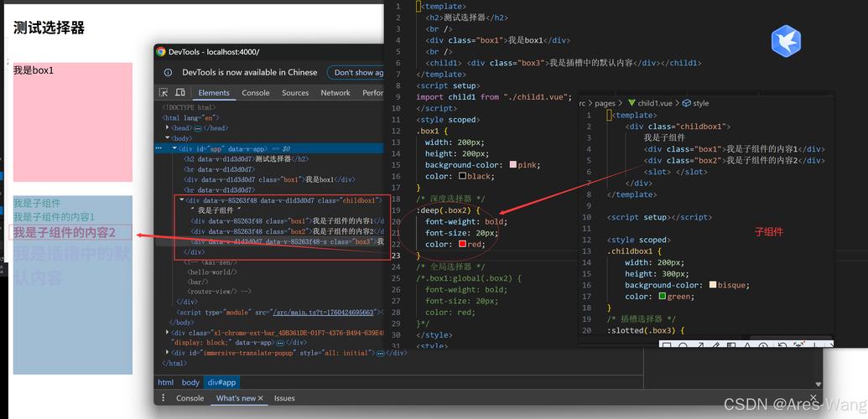The height and width of the screenshot is (419, 868).
Task: Click the style breadcrumb segment
Action: point(701,103)
